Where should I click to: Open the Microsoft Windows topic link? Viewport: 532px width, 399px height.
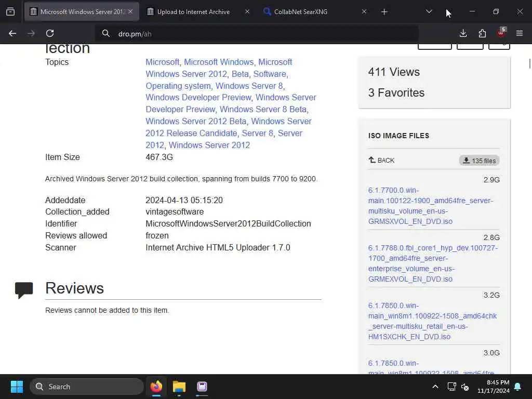click(219, 62)
